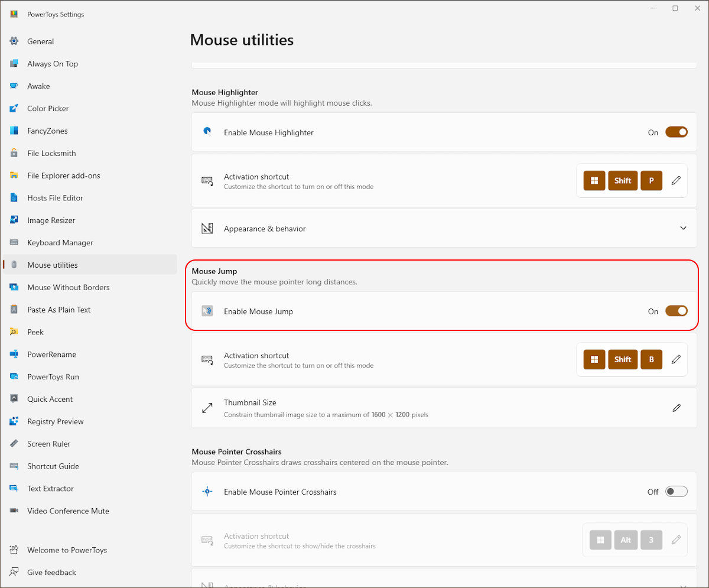Click Windows key in Mouse Jump shortcut

pyautogui.click(x=594, y=359)
